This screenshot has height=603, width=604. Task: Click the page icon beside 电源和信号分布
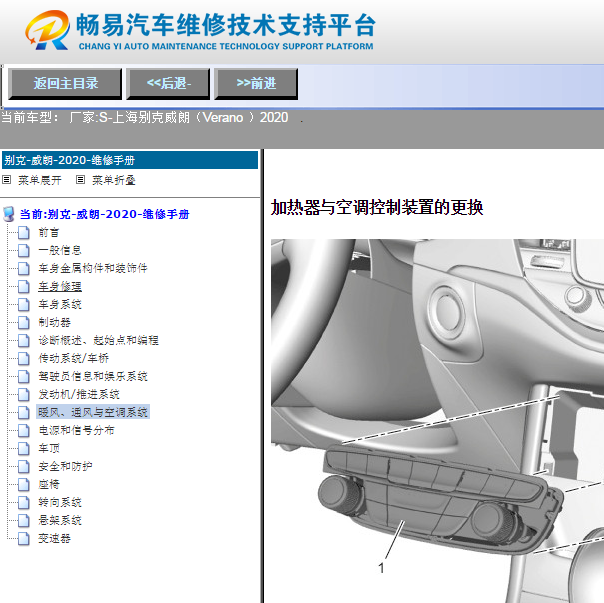tap(23, 430)
